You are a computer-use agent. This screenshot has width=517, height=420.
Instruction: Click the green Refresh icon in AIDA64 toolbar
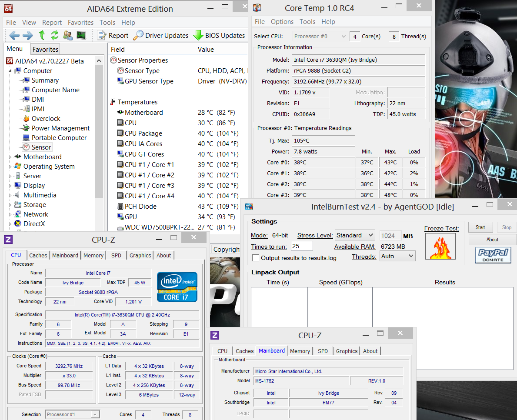(55, 35)
